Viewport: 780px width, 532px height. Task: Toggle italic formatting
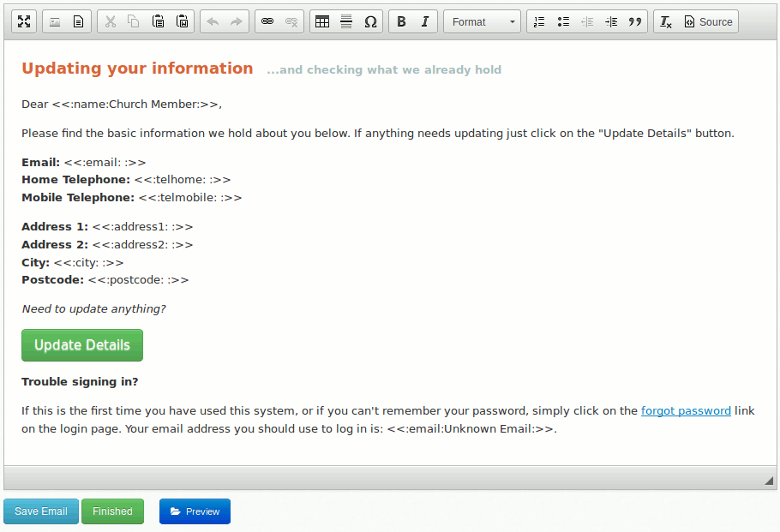click(425, 21)
